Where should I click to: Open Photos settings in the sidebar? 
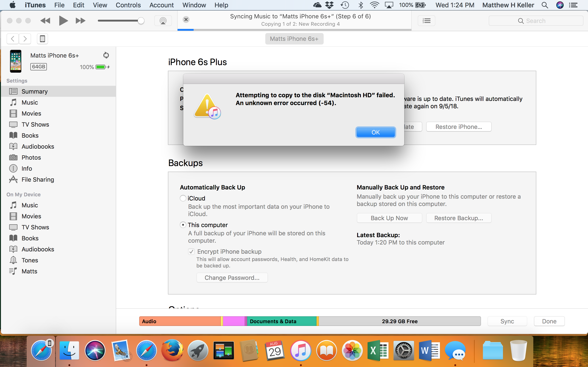31,157
